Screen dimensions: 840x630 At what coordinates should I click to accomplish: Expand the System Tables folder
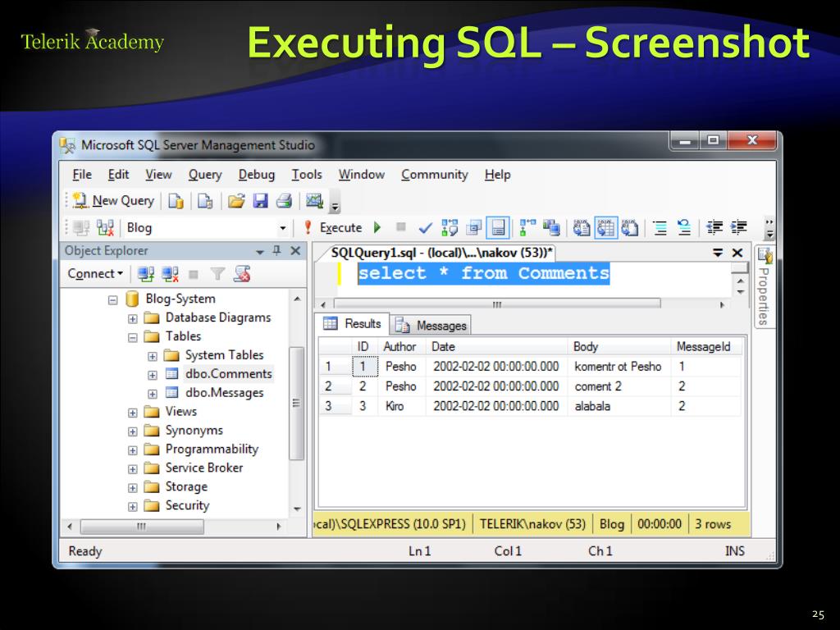152,356
